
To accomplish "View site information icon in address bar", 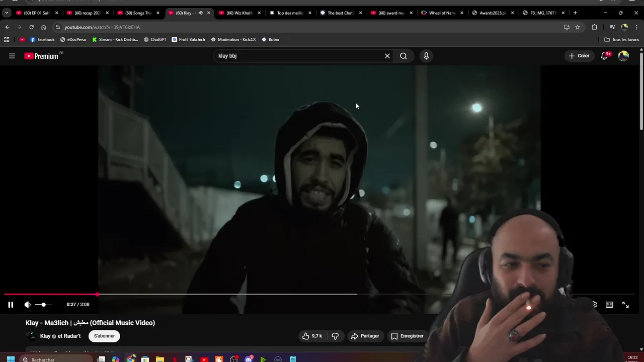I will click(58, 27).
